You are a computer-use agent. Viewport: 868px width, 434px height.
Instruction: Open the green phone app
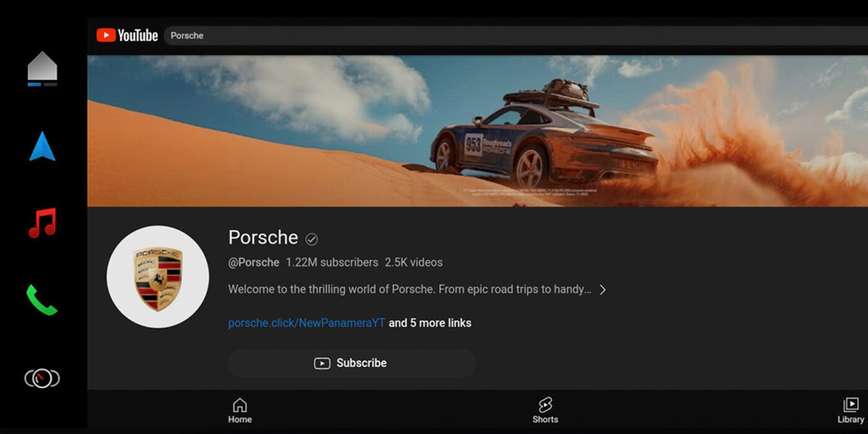coord(42,300)
